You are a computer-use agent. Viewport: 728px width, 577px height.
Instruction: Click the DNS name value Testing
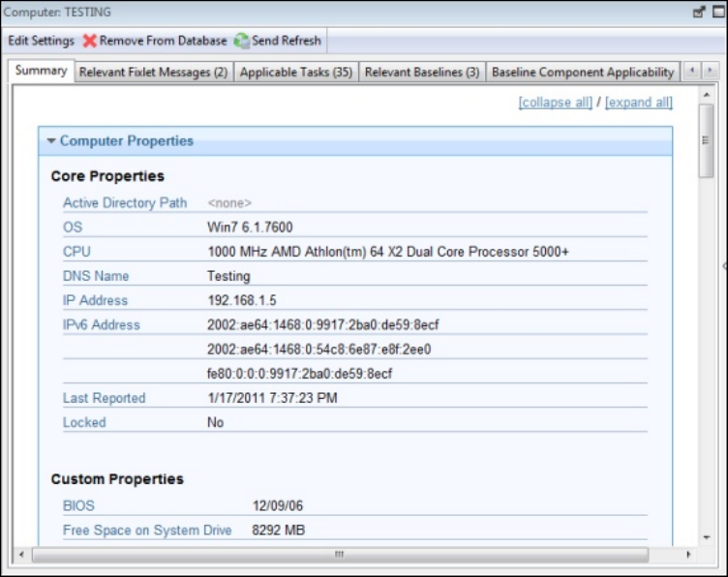click(x=228, y=276)
